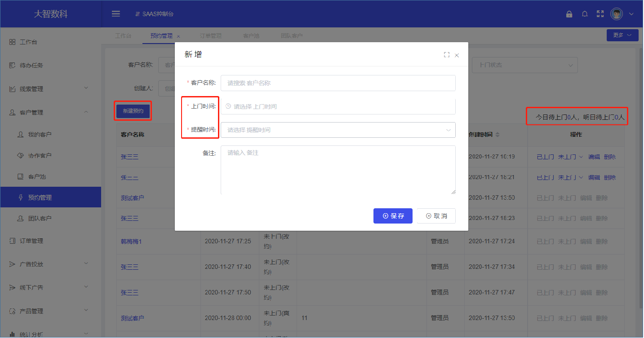Toggle the hamburger sidebar collapse icon
The width and height of the screenshot is (644, 338).
pos(115,13)
